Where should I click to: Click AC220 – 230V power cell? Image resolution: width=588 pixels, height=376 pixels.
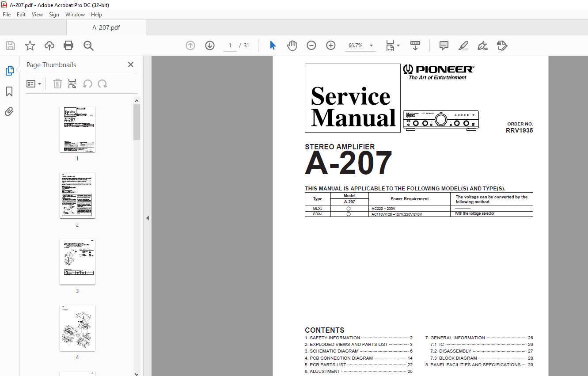410,208
